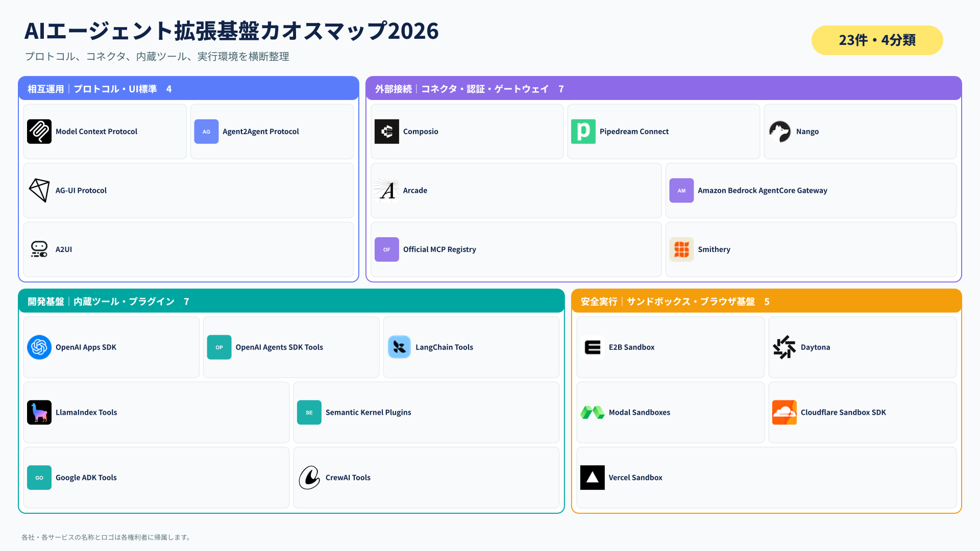Click the Cloudflare Sandbox SDK label

pyautogui.click(x=843, y=412)
